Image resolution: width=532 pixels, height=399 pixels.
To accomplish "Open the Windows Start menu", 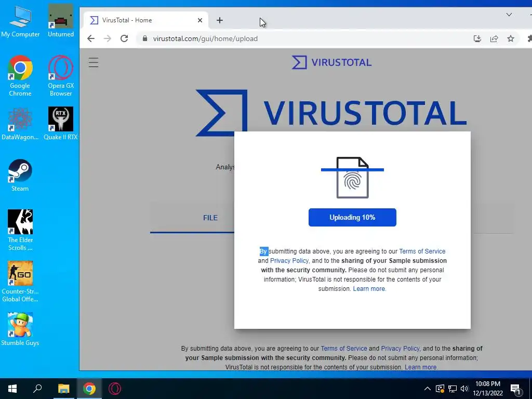I will [12, 389].
